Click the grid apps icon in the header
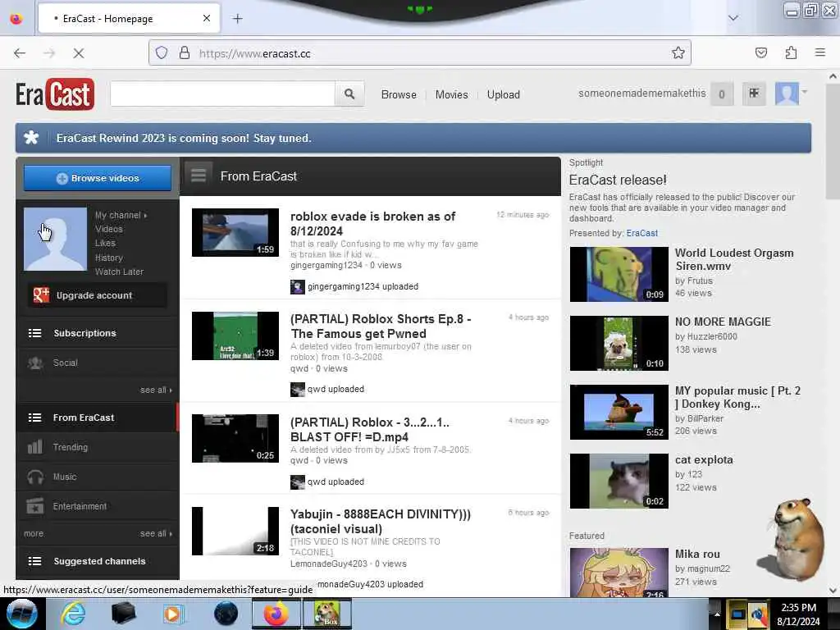 [754, 94]
